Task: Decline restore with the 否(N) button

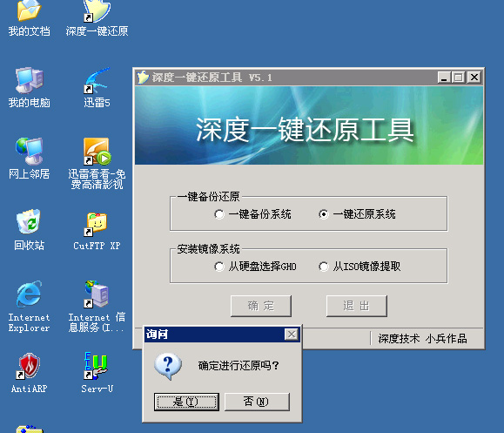Action: tap(257, 402)
